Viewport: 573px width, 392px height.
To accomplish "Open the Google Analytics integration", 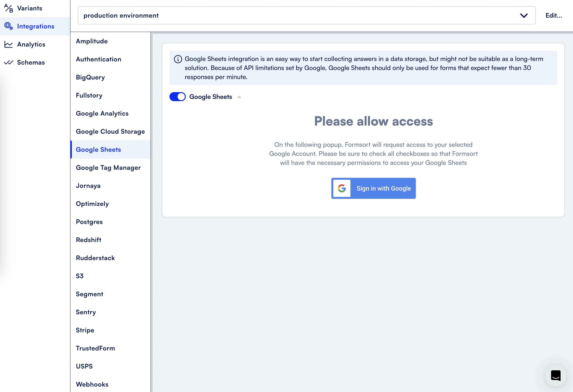I will pyautogui.click(x=110, y=113).
